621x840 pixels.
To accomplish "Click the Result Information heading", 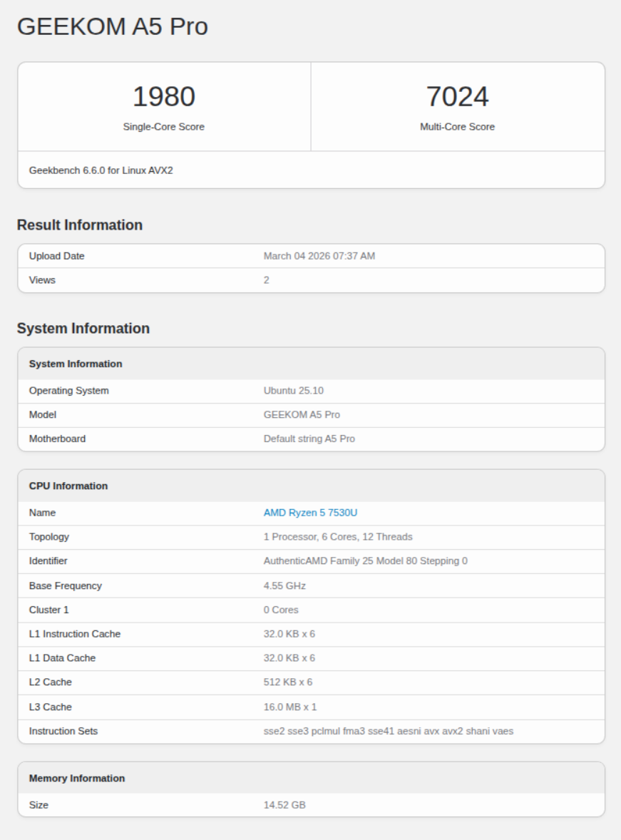I will 79,225.
